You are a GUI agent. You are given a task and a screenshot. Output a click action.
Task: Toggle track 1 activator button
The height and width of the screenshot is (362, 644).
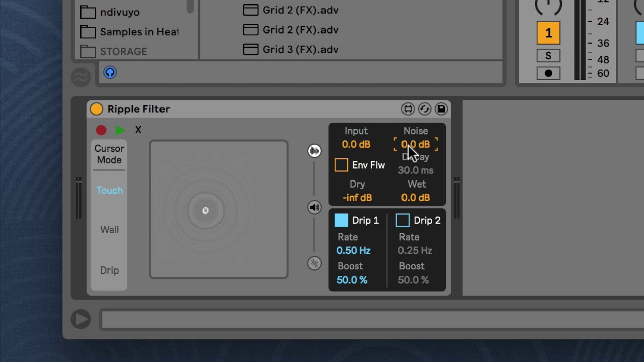[x=548, y=33]
